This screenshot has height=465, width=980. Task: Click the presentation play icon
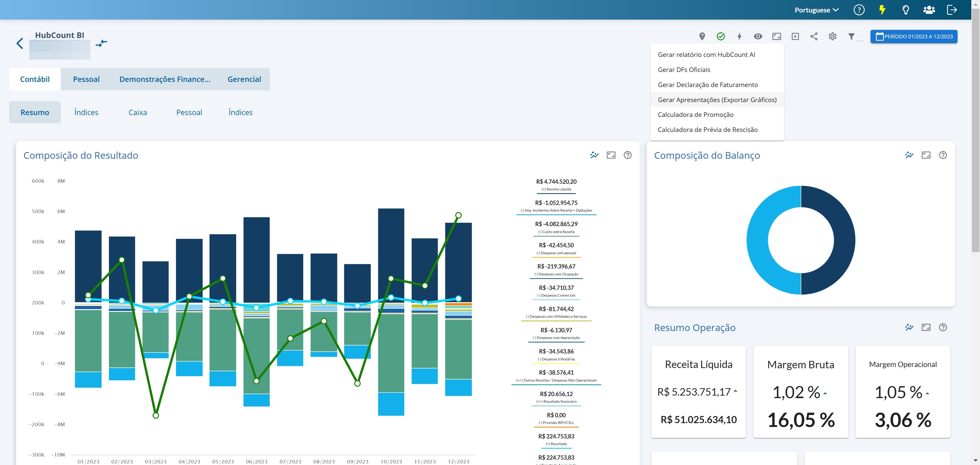click(795, 36)
